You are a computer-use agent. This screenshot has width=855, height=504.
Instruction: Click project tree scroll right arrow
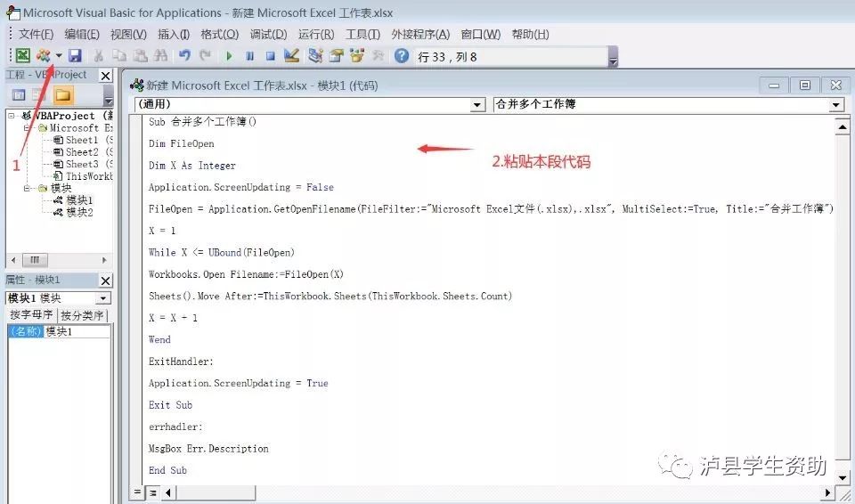[104, 260]
